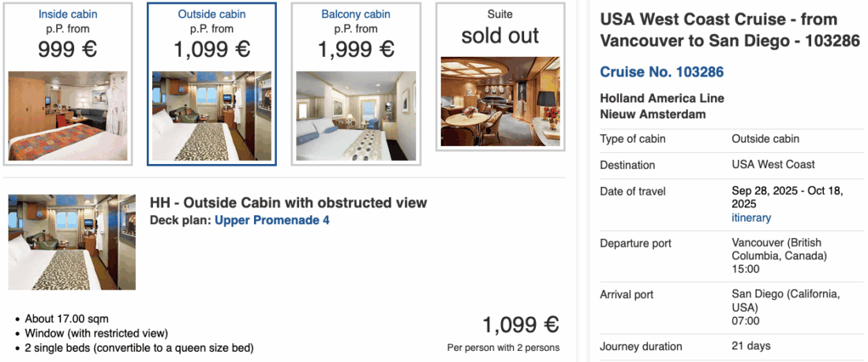
Task: Open the Upper Promenade 4 deck plan
Action: [x=272, y=220]
